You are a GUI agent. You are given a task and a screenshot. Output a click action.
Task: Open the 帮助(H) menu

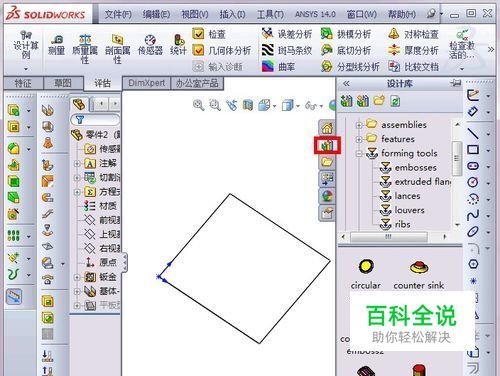pos(402,14)
